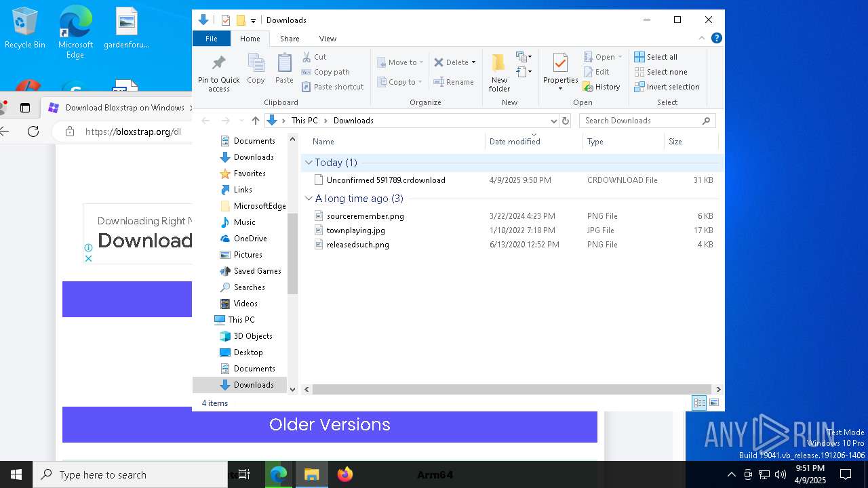868x488 pixels.
Task: Switch to large icons view layout
Action: 713,403
